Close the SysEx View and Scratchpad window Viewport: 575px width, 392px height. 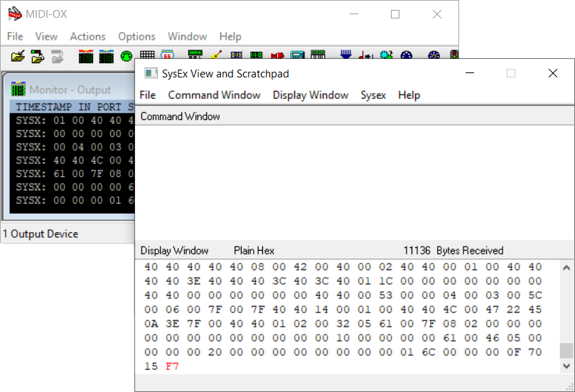coord(553,73)
